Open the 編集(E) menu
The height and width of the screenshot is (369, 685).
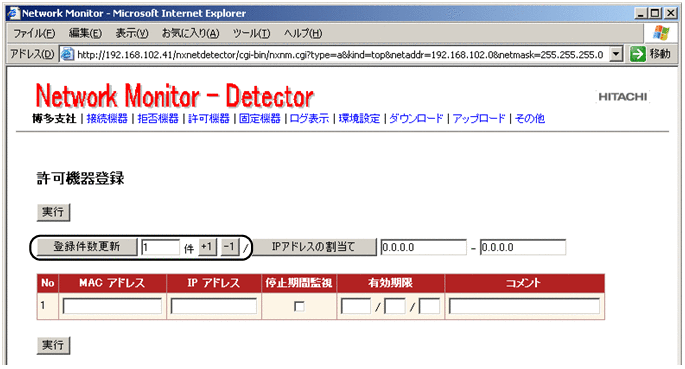tap(85, 33)
